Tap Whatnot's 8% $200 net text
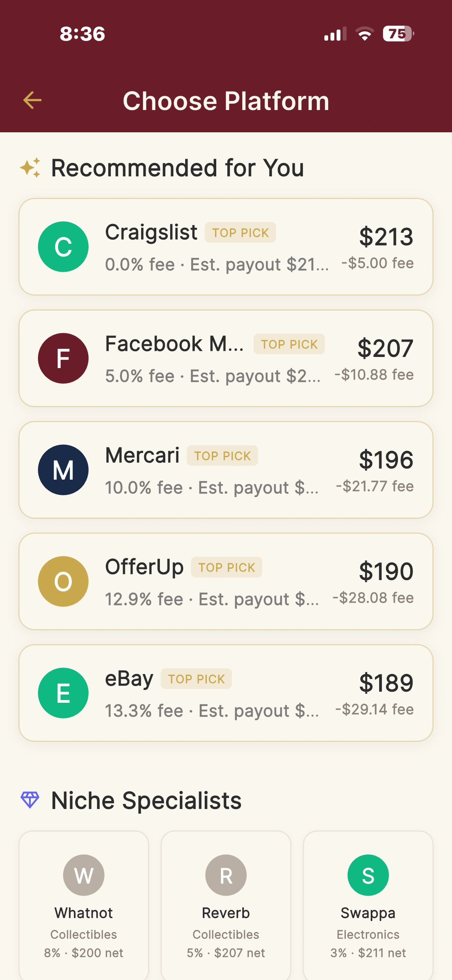The height and width of the screenshot is (980, 452). click(84, 953)
